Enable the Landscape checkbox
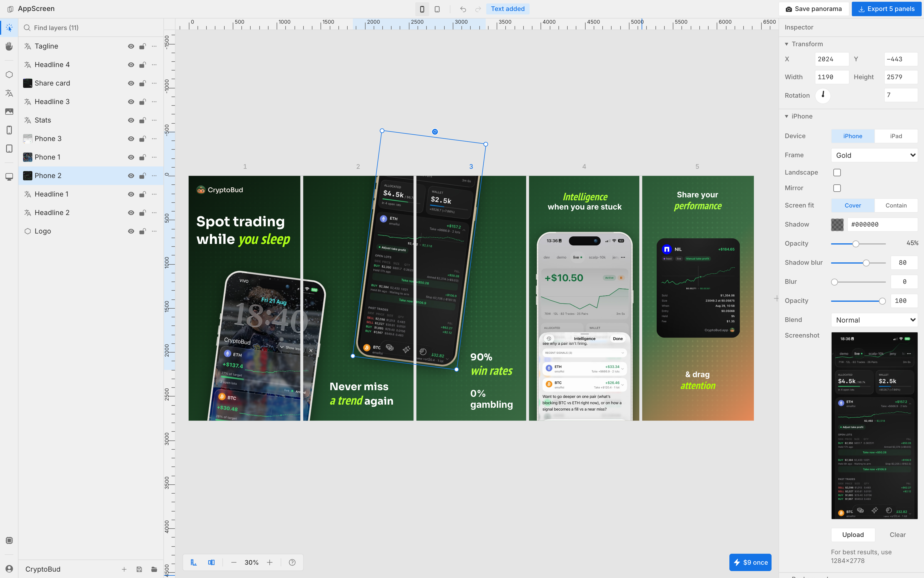 click(x=837, y=173)
